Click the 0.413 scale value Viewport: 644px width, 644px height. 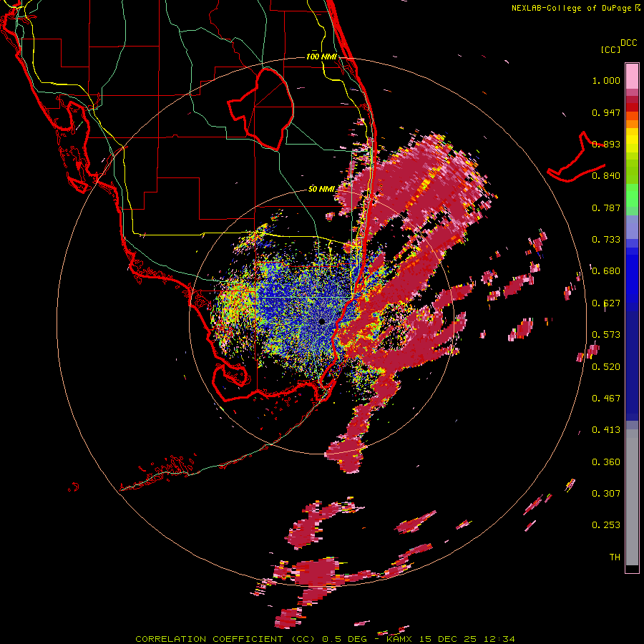pos(606,430)
